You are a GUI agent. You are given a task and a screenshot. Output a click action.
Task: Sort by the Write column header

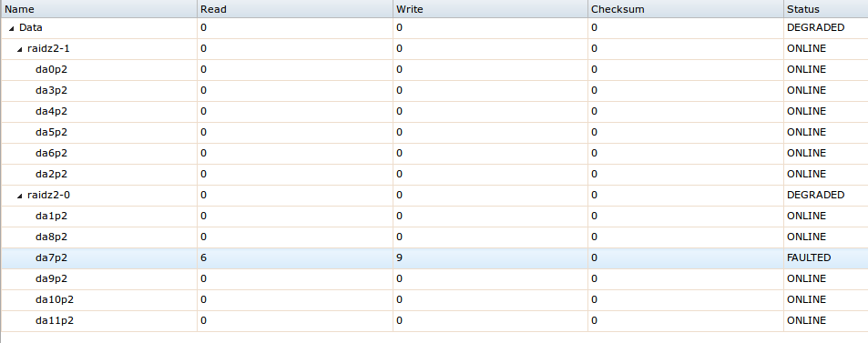pyautogui.click(x=490, y=9)
